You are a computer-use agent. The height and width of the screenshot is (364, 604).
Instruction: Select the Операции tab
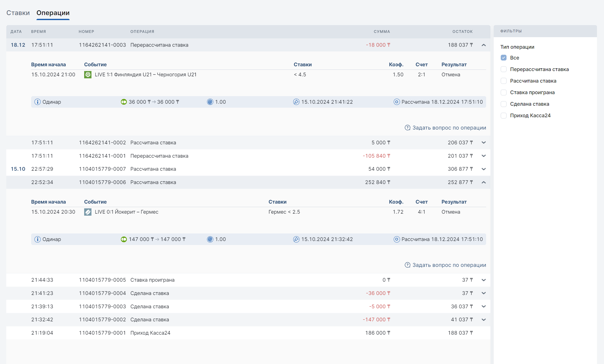tap(53, 13)
